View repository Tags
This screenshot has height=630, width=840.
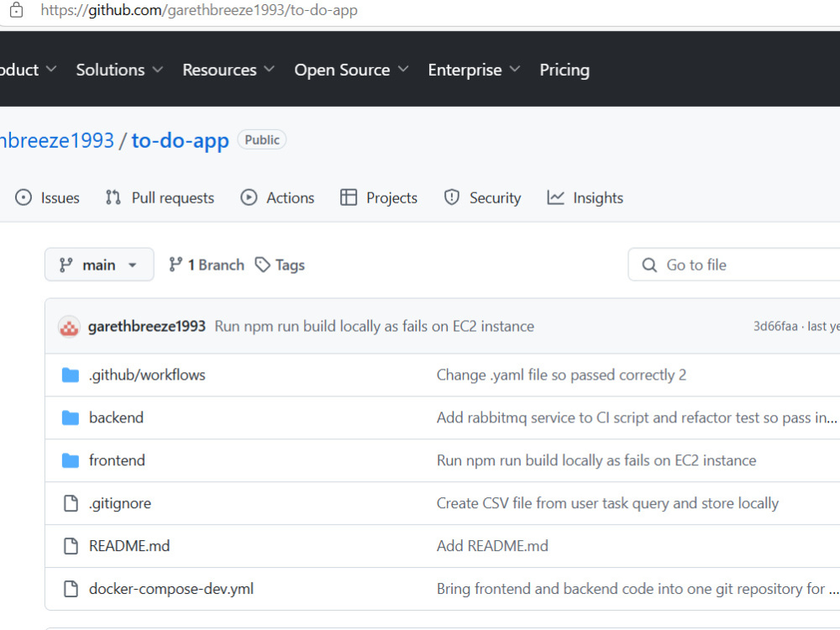(x=280, y=265)
